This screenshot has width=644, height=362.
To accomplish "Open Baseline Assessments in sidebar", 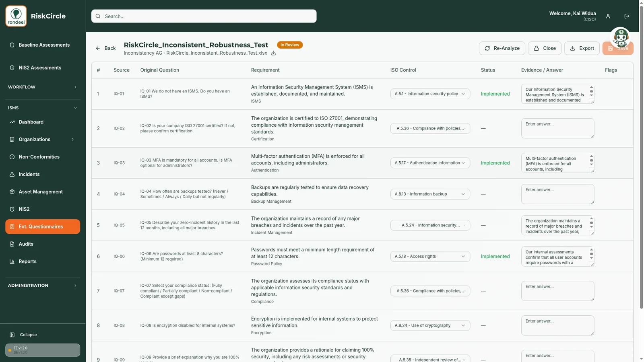I will 43,45.
